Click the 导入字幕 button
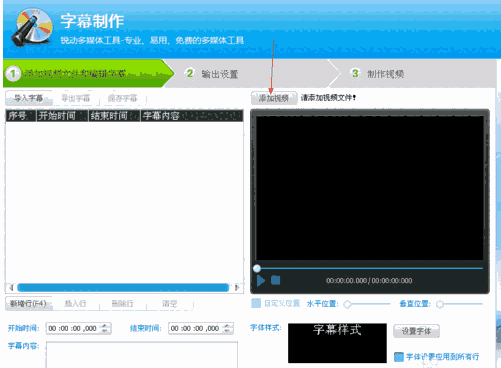 point(29,98)
